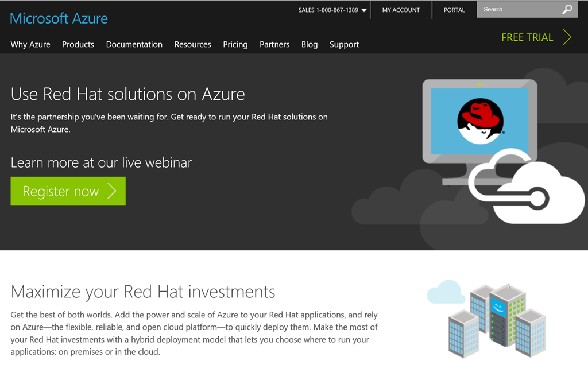Navigate to the Pricing page
The width and height of the screenshot is (588, 372).
coord(235,44)
